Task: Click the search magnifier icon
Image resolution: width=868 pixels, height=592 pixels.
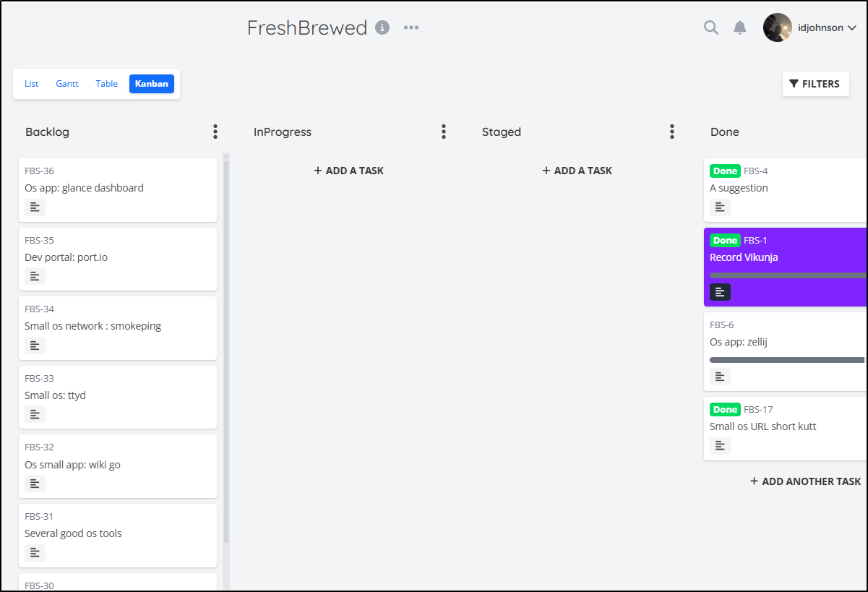Action: coord(711,27)
